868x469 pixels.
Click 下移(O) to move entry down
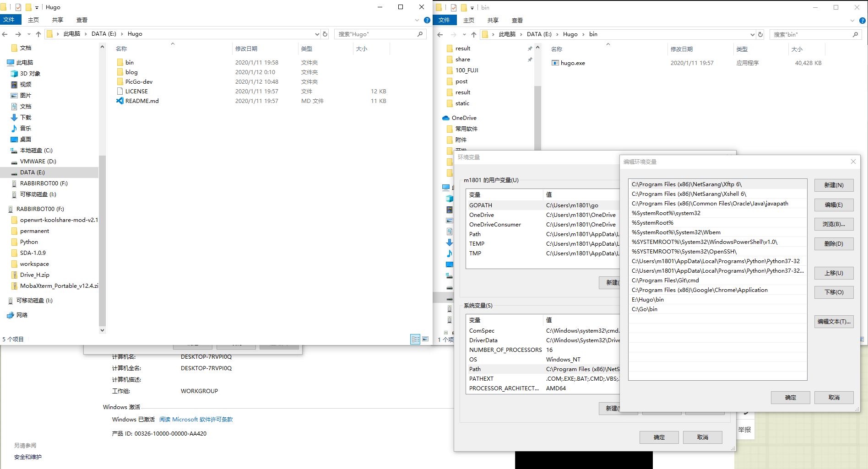tap(834, 292)
